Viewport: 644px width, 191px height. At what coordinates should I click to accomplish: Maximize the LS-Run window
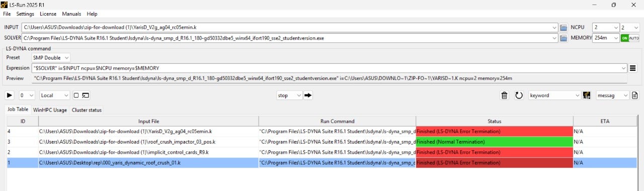pyautogui.click(x=614, y=5)
